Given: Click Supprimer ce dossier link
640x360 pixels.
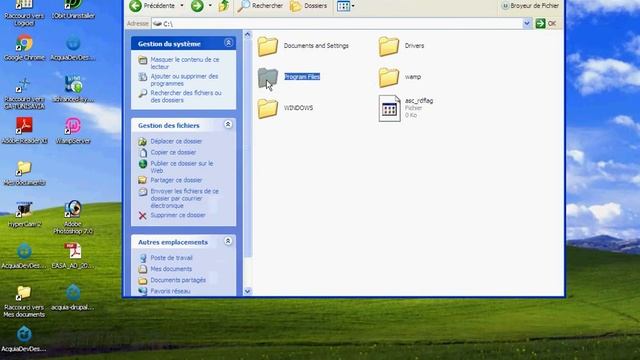Looking at the screenshot, I should (x=178, y=215).
